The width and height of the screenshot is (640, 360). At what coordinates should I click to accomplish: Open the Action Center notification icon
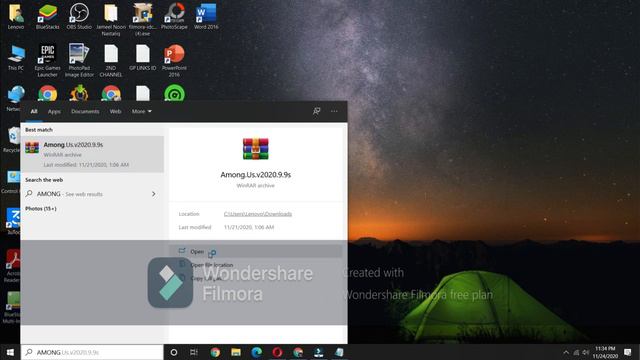628,352
